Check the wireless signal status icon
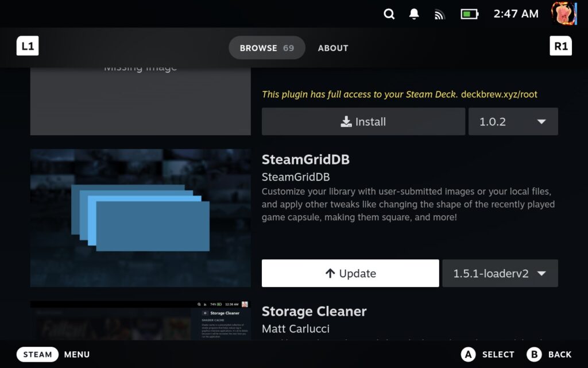 coord(439,14)
